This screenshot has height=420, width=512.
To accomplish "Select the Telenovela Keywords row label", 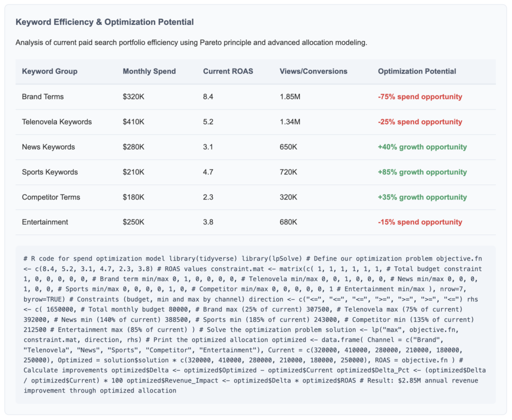I will (x=56, y=121).
